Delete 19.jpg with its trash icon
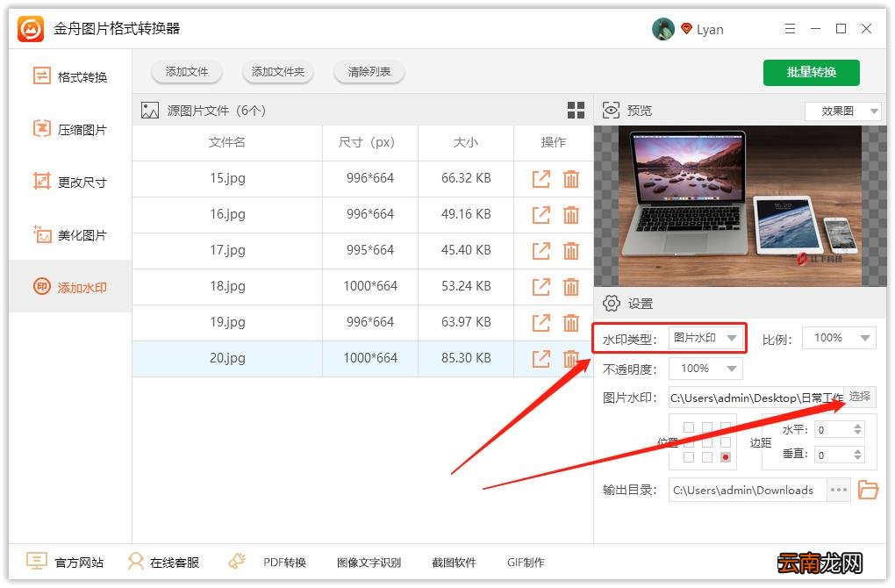Viewport: 895px width, 588px height. (571, 323)
